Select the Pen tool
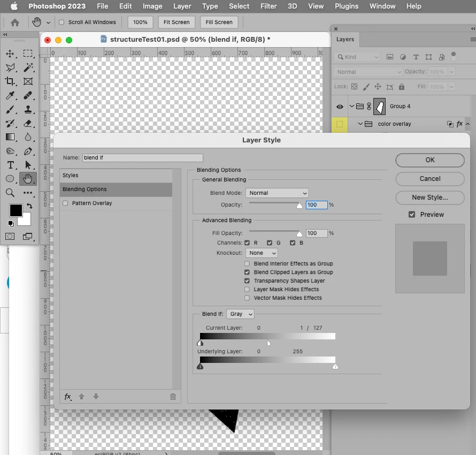 28,151
